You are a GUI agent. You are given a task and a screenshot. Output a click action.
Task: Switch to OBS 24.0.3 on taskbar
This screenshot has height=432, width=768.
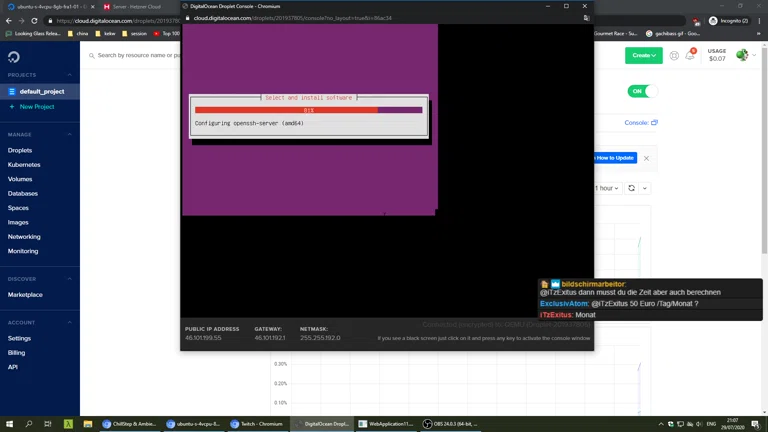[451, 424]
